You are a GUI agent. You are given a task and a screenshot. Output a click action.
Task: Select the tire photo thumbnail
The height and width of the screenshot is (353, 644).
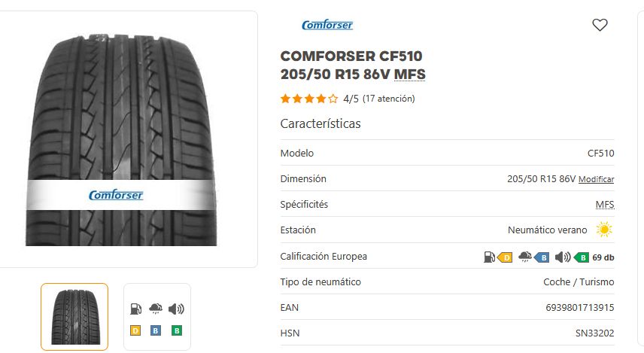[74, 317]
